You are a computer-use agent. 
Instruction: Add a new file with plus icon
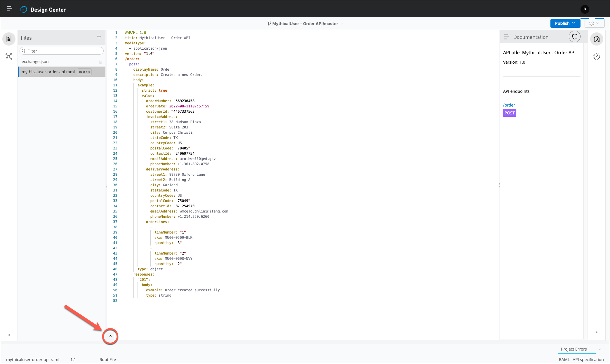(x=99, y=37)
